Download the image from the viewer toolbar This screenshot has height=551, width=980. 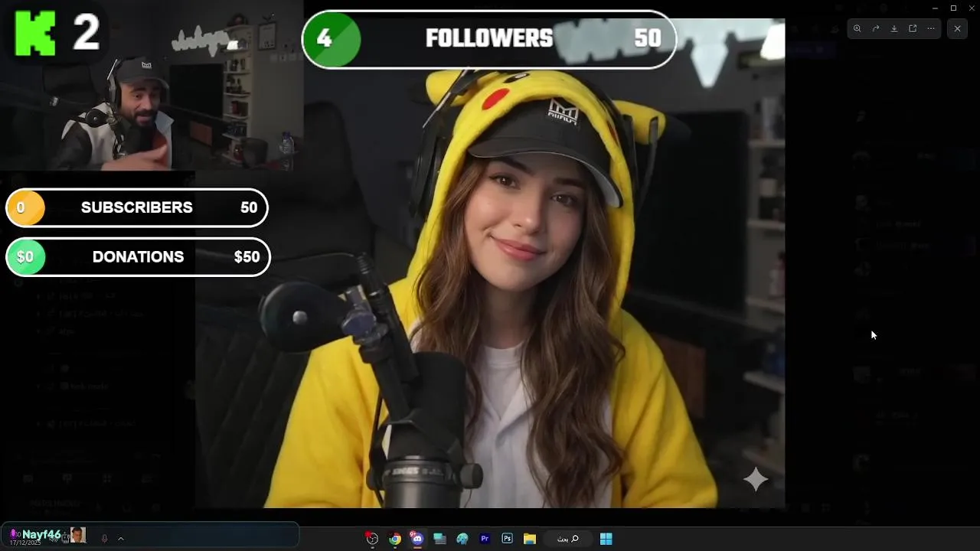click(x=894, y=28)
